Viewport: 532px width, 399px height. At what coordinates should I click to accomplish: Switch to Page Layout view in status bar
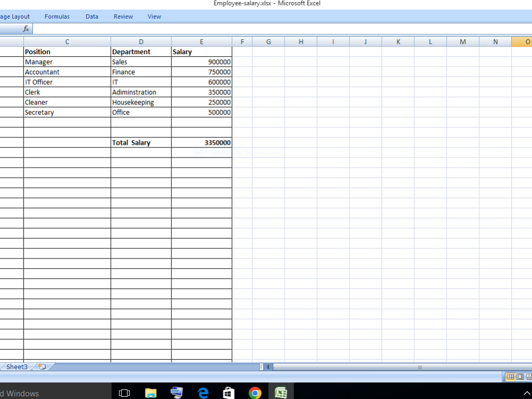(520, 377)
